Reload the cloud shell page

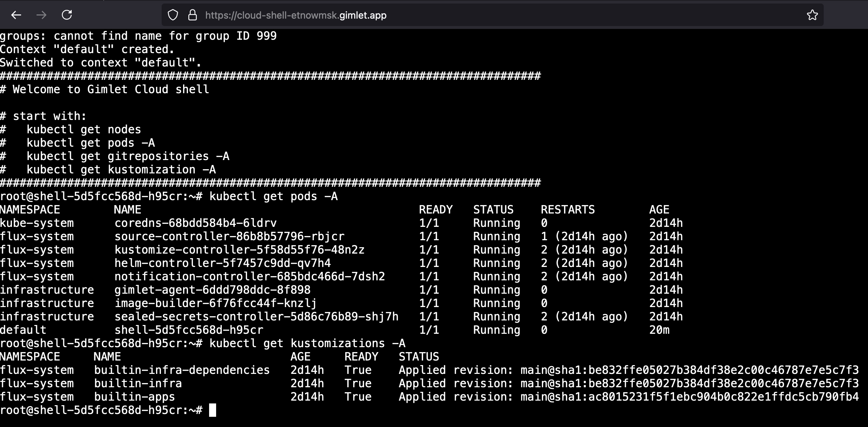pyautogui.click(x=67, y=15)
